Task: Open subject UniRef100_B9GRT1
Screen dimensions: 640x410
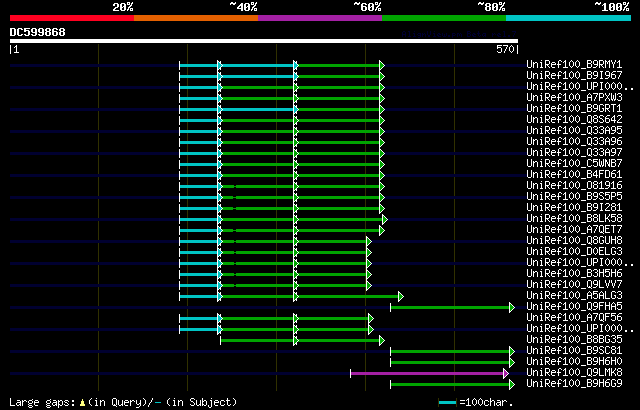Action: tap(574, 109)
